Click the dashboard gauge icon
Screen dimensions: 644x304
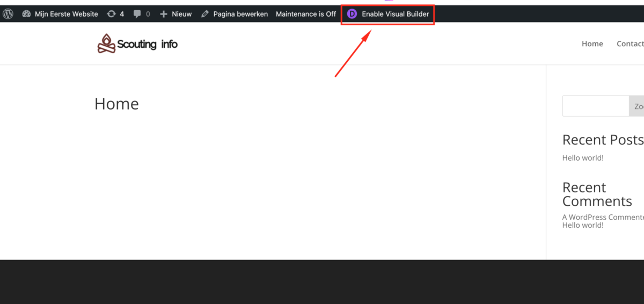tap(26, 14)
